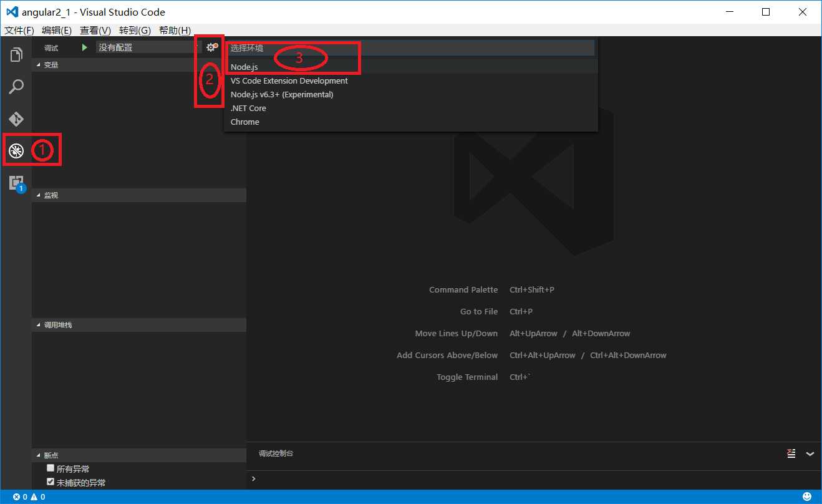Viewport: 822px width, 504px height.
Task: Select Node.js environment option
Action: [x=411, y=67]
